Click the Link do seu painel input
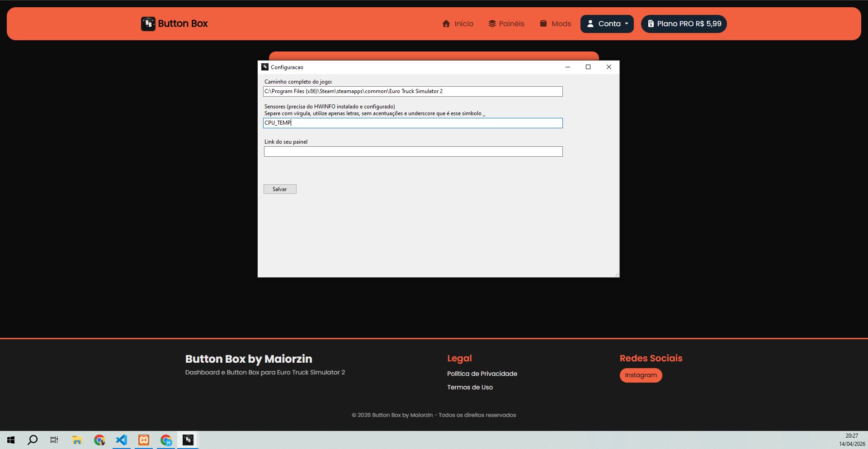Screen dimensions: 868x449 [x=413, y=152]
